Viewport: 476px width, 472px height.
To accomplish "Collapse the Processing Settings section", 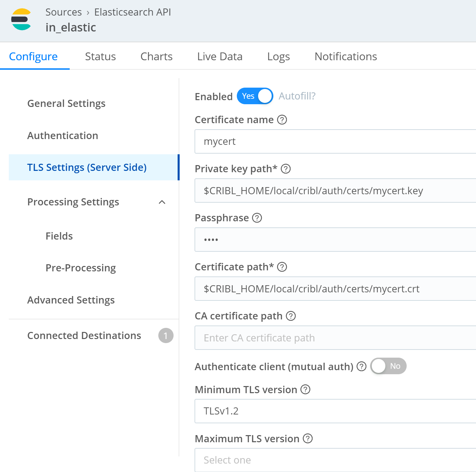I will (162, 202).
